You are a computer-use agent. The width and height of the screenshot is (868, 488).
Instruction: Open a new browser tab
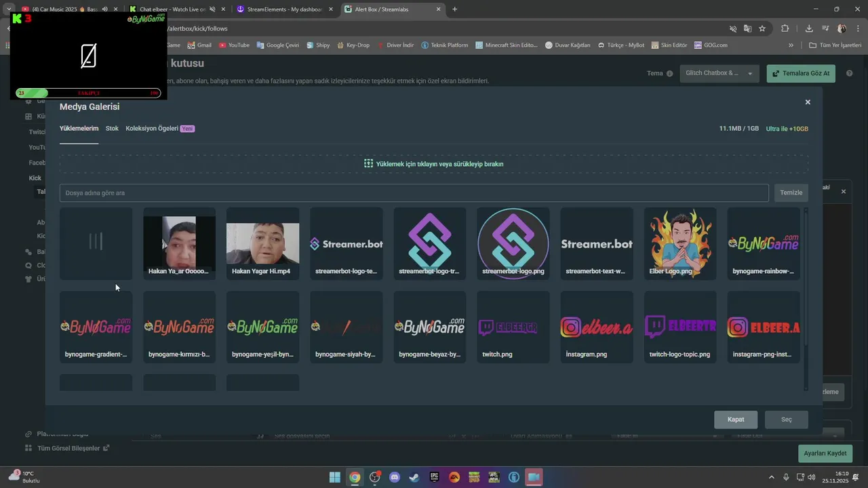point(454,9)
